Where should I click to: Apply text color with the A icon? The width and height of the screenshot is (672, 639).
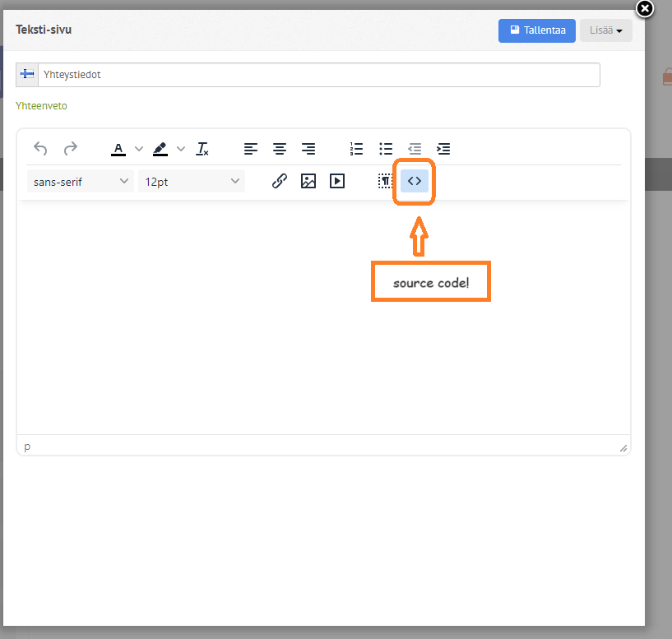pyautogui.click(x=118, y=149)
